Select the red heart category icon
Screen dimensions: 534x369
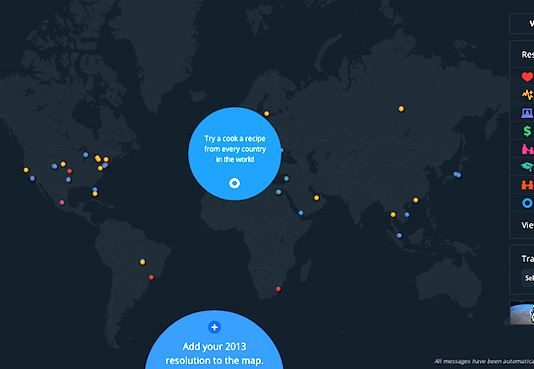(x=528, y=77)
